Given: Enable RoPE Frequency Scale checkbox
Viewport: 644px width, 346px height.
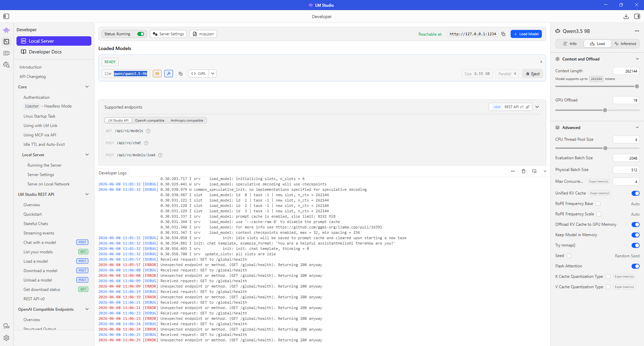Looking at the screenshot, I should tap(599, 214).
